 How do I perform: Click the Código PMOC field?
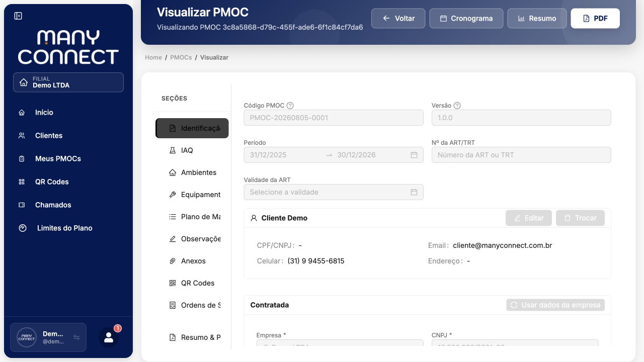pyautogui.click(x=334, y=118)
